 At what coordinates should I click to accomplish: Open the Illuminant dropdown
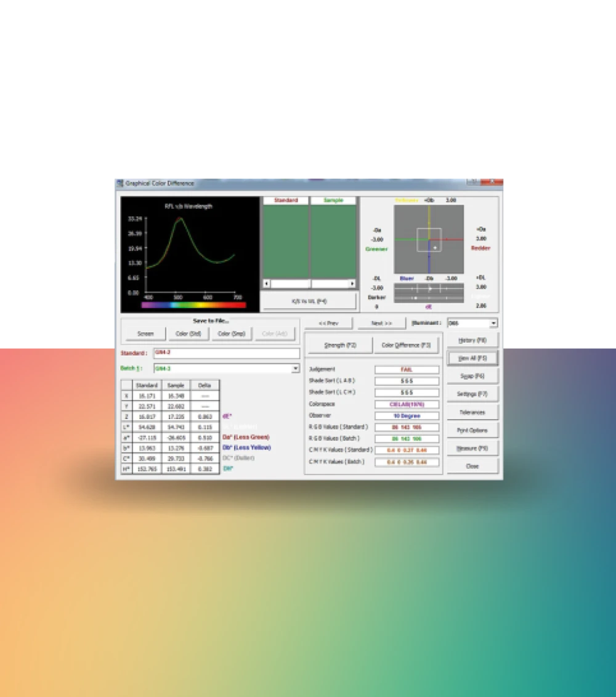tap(493, 323)
